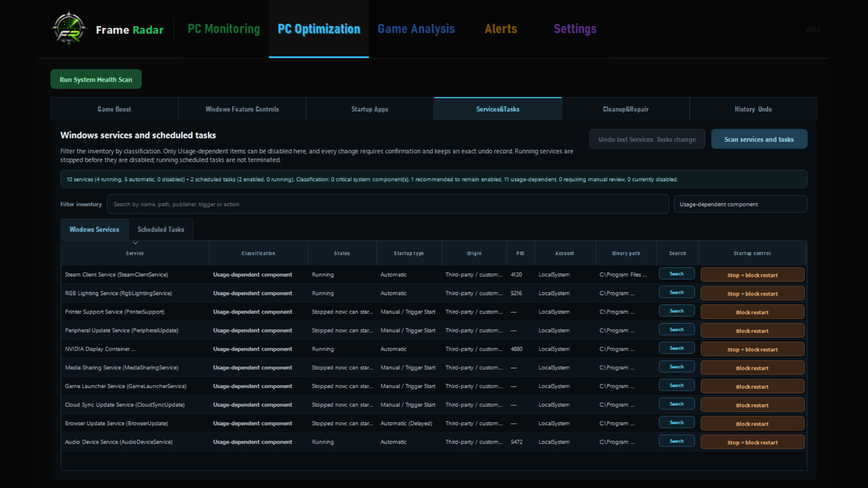Block restart for Media Sharing Service
868x488 pixels.
click(x=752, y=367)
